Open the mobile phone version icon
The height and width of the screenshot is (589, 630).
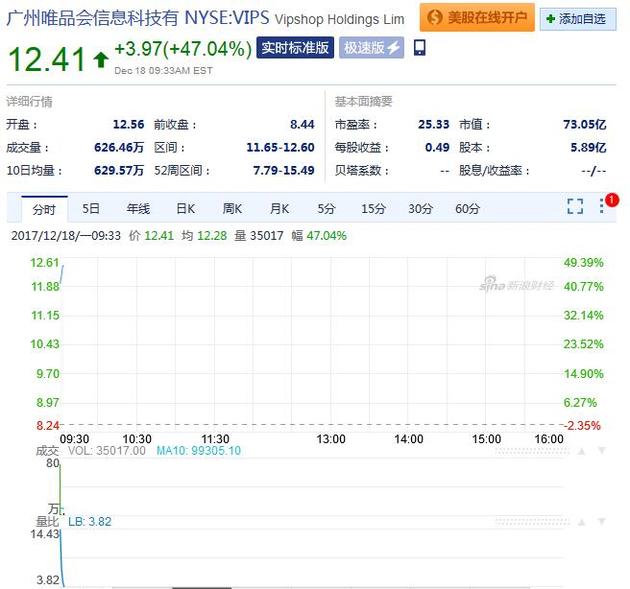(x=419, y=47)
